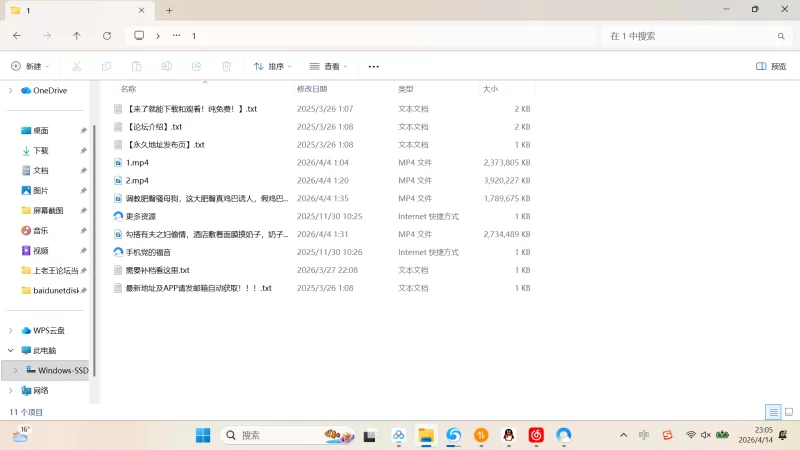Open the three-dot more options menu
800x450 pixels.
point(373,66)
